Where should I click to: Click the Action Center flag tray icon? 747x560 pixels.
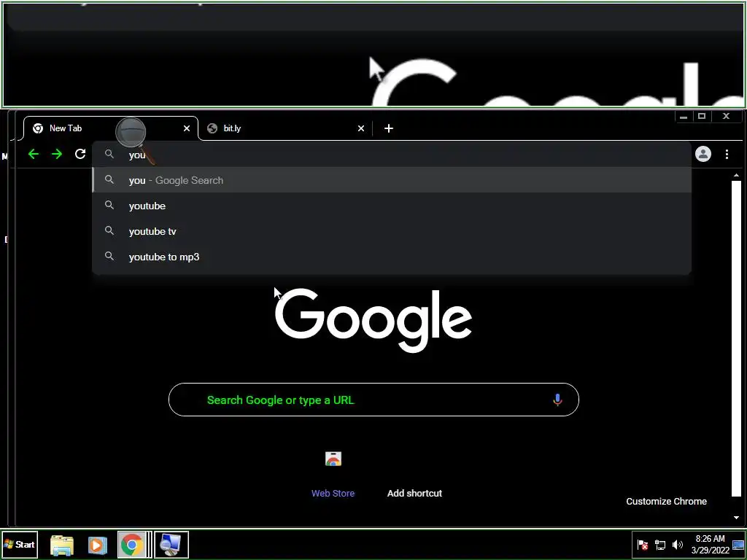[642, 544]
